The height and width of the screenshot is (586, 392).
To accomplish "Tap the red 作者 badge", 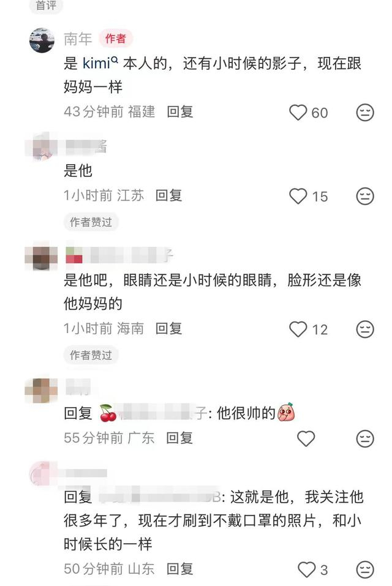I will (116, 39).
